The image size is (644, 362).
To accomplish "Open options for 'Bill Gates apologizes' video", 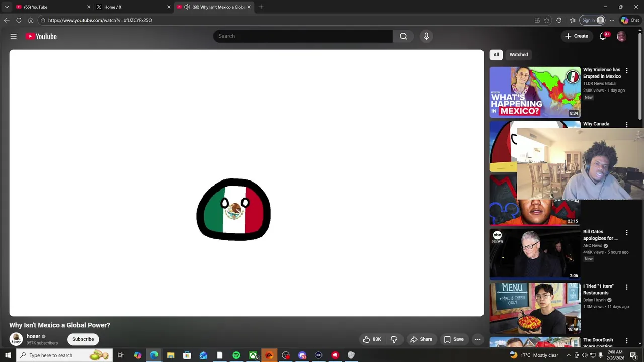I will click(627, 233).
